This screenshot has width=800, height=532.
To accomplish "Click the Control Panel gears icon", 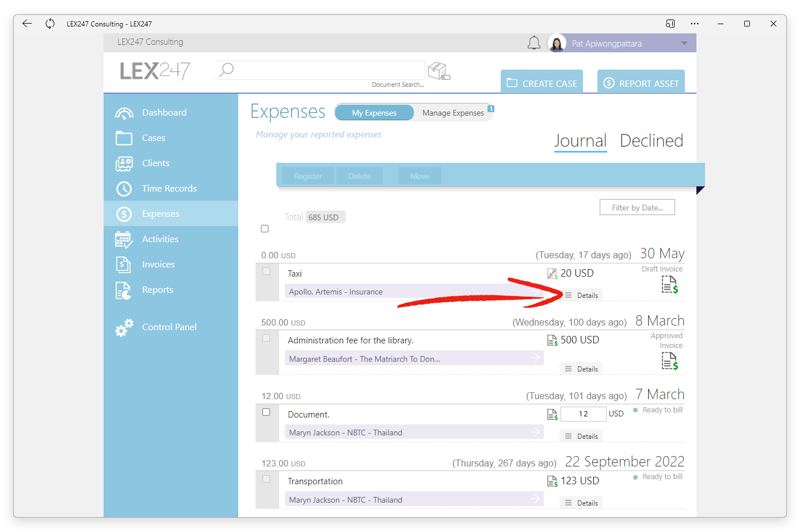I will coord(124,327).
